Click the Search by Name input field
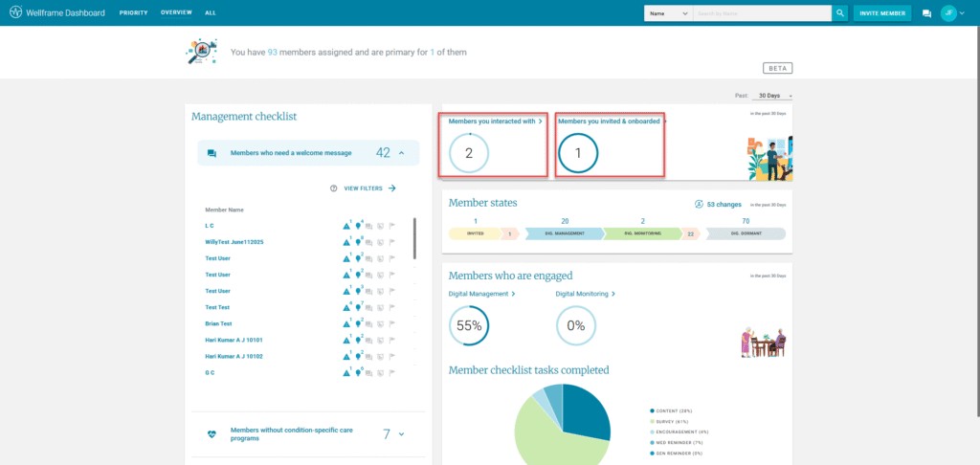The height and width of the screenshot is (465, 980). coord(761,13)
